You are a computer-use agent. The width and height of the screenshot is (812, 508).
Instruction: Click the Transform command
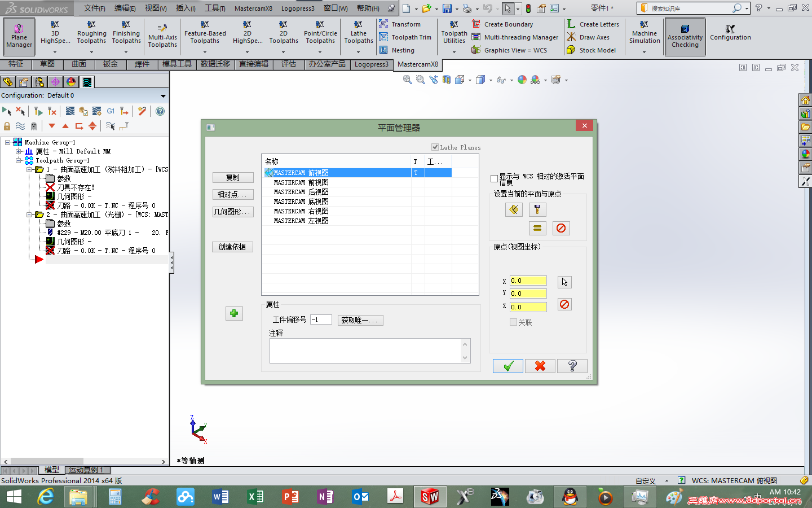pyautogui.click(x=400, y=24)
